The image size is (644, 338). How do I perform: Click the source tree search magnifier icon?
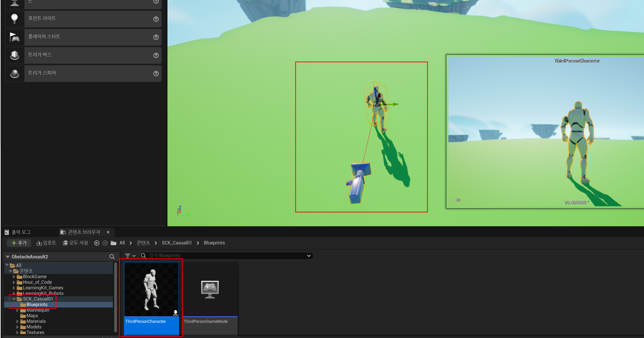tap(112, 257)
